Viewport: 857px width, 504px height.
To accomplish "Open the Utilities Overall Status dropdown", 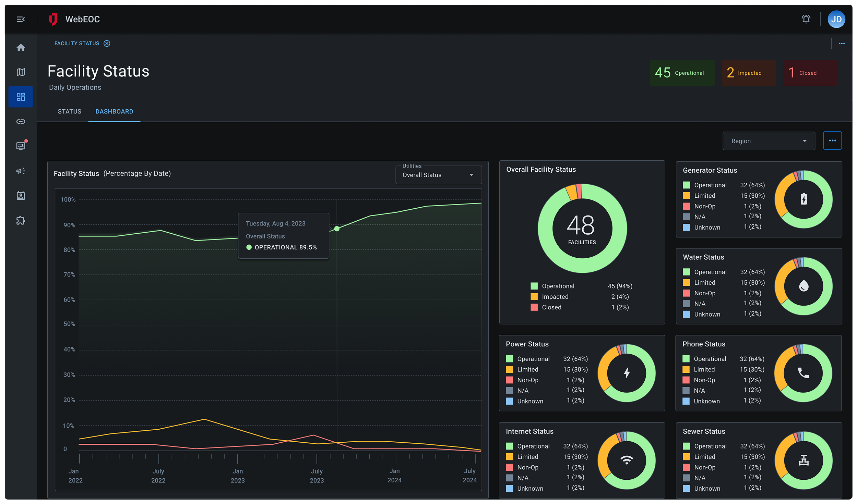I will point(438,175).
